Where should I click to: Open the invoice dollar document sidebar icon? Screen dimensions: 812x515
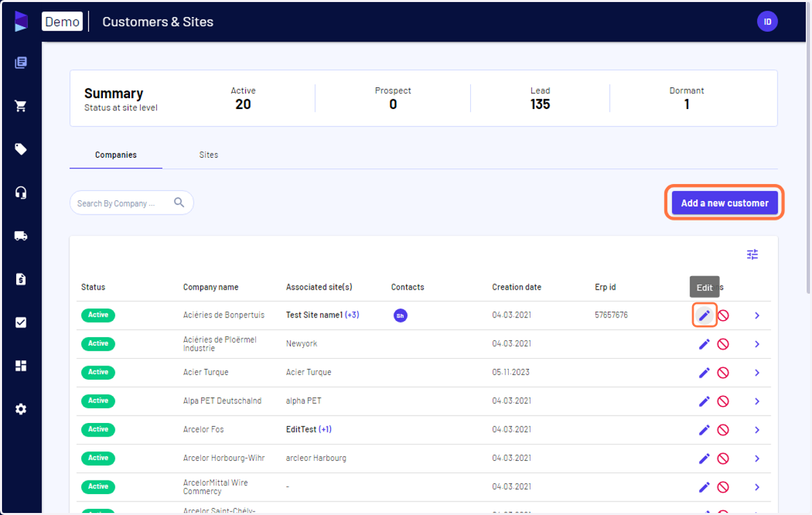click(21, 279)
